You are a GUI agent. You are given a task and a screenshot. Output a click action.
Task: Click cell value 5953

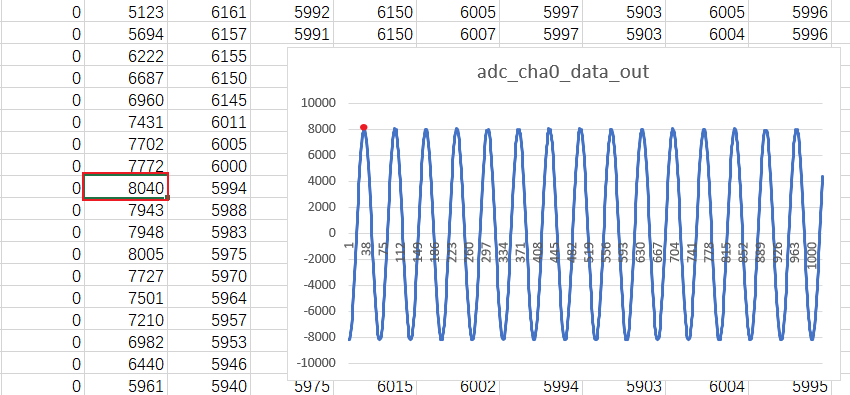pyautogui.click(x=209, y=342)
